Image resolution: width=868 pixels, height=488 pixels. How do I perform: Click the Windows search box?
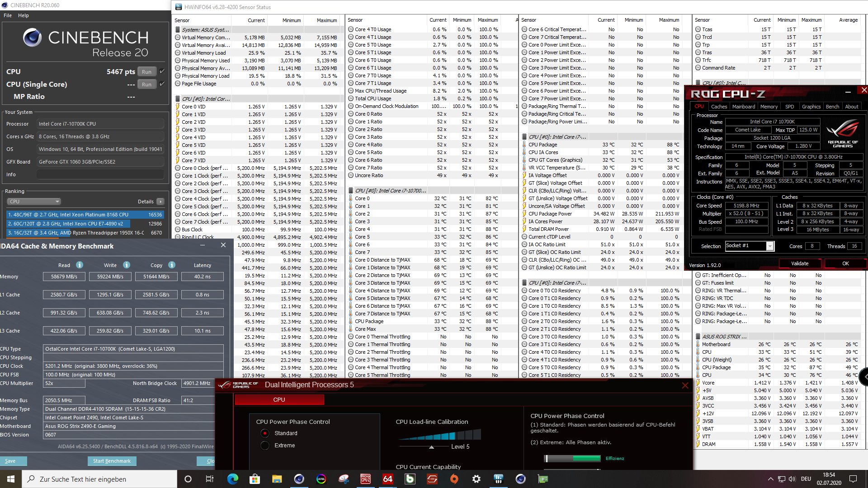coord(99,479)
